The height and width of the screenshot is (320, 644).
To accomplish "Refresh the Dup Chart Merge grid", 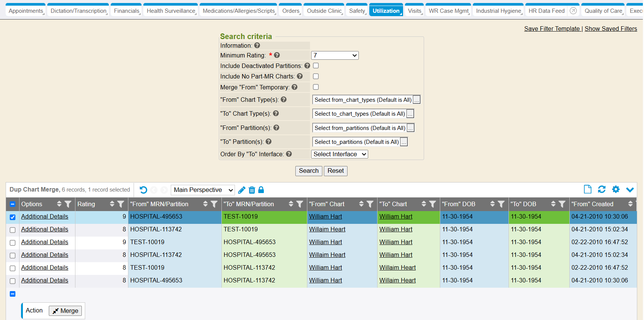I will coord(602,189).
